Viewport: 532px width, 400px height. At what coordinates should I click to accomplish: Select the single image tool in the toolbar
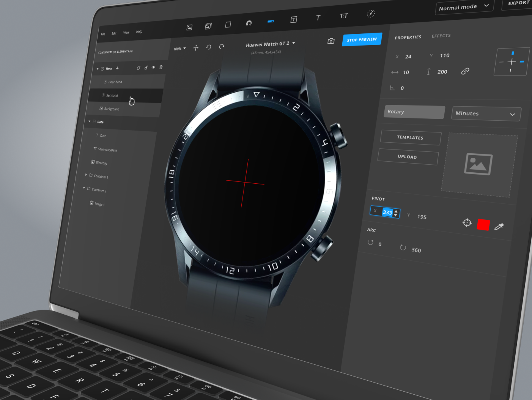pyautogui.click(x=189, y=27)
